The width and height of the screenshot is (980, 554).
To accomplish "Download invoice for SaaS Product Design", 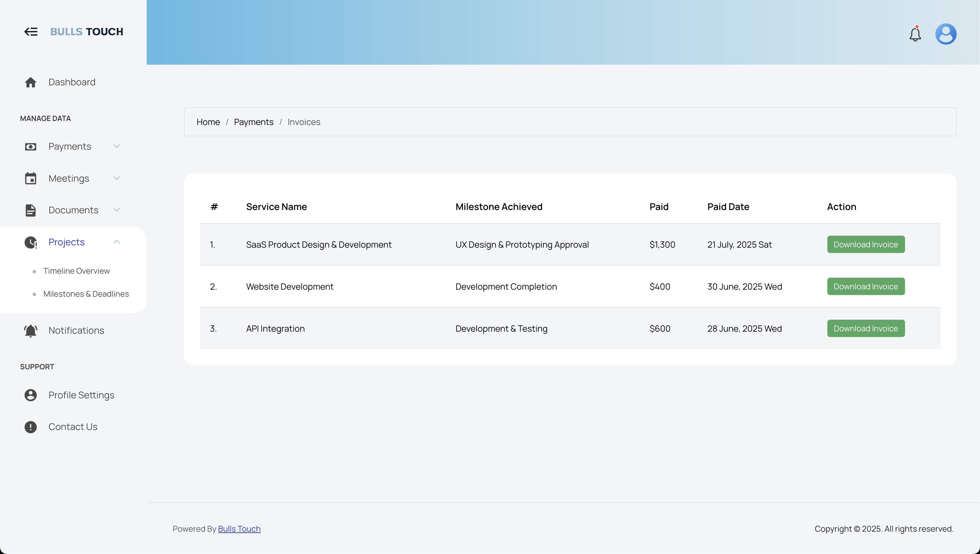I will (865, 245).
